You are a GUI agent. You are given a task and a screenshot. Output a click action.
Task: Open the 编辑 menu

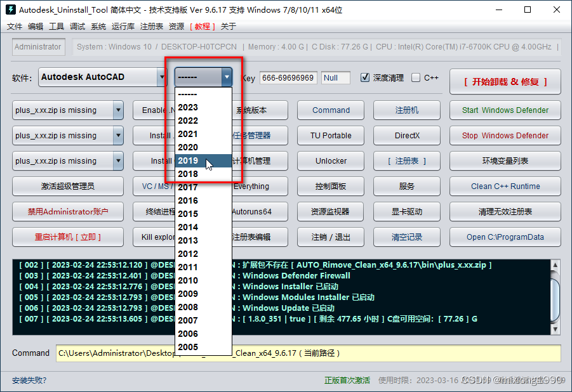click(x=36, y=26)
